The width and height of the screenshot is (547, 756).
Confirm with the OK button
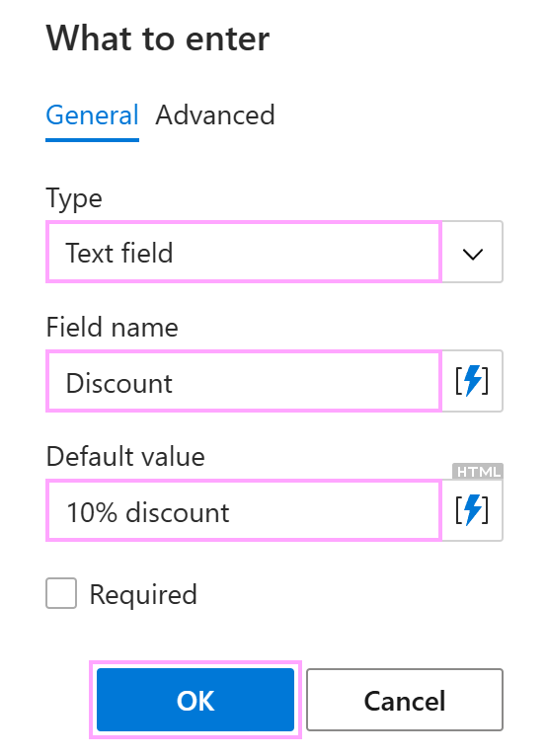coord(195,700)
